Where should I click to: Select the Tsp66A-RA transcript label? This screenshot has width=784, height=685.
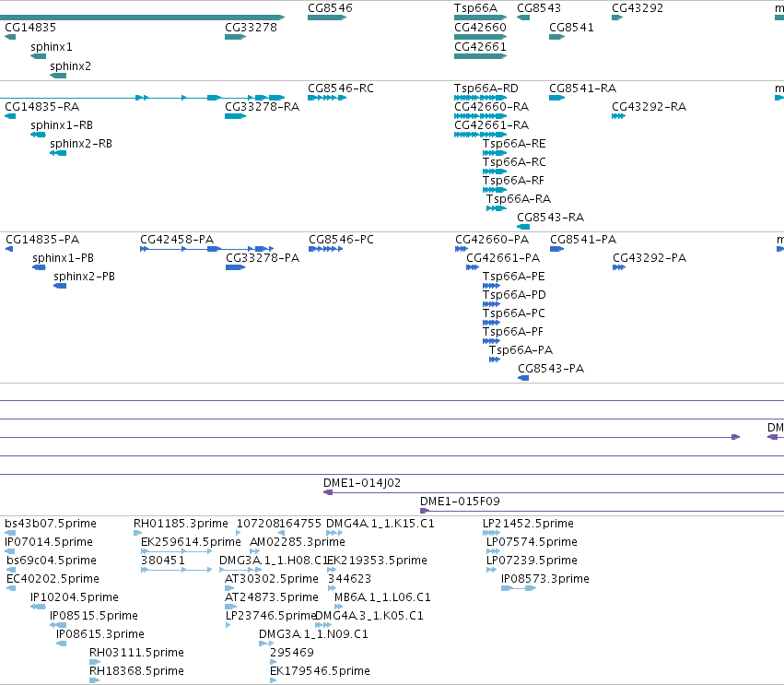coord(519,199)
